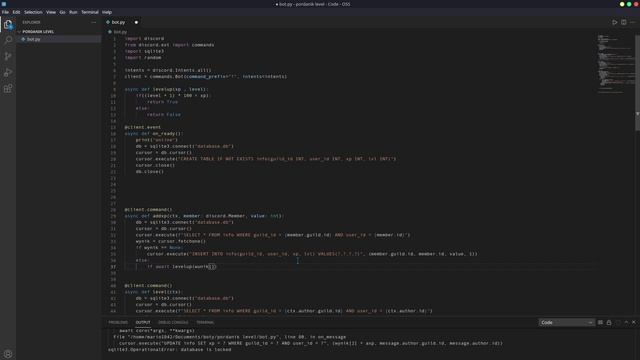Maximize the bottom panel with the chevron
The width and height of the screenshot is (640, 360).
[626, 322]
